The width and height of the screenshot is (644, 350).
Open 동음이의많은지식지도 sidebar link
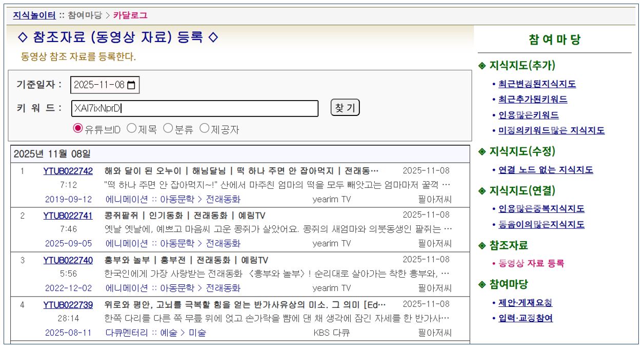(x=541, y=224)
